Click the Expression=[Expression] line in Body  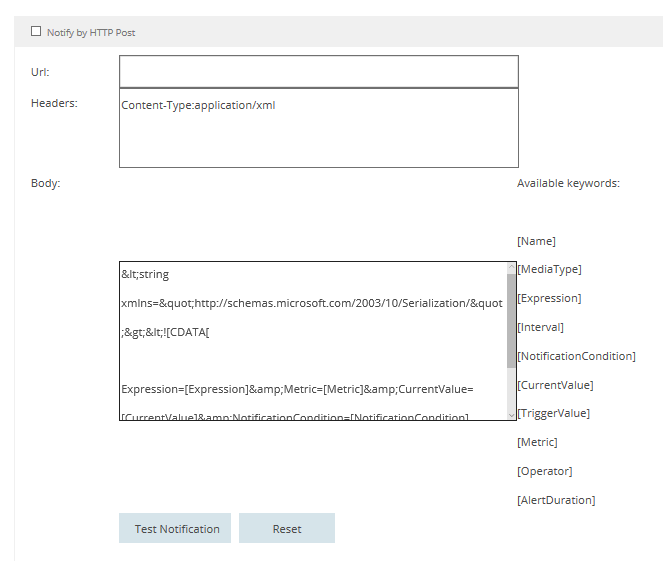pyautogui.click(x=297, y=389)
